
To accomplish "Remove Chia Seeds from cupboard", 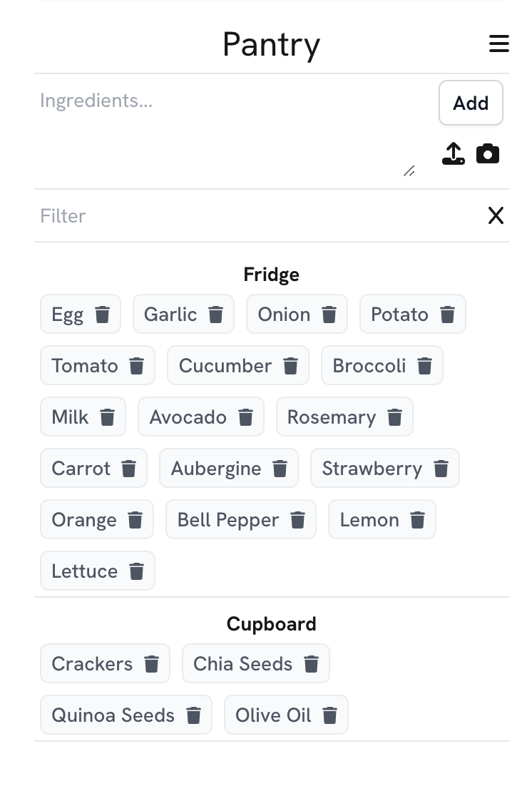I will (312, 664).
